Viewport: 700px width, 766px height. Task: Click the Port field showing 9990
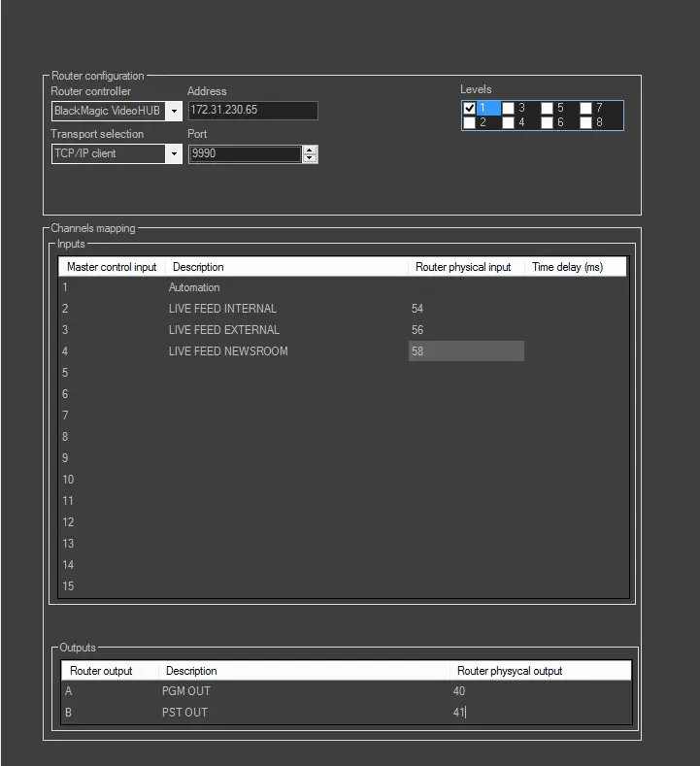(x=245, y=153)
